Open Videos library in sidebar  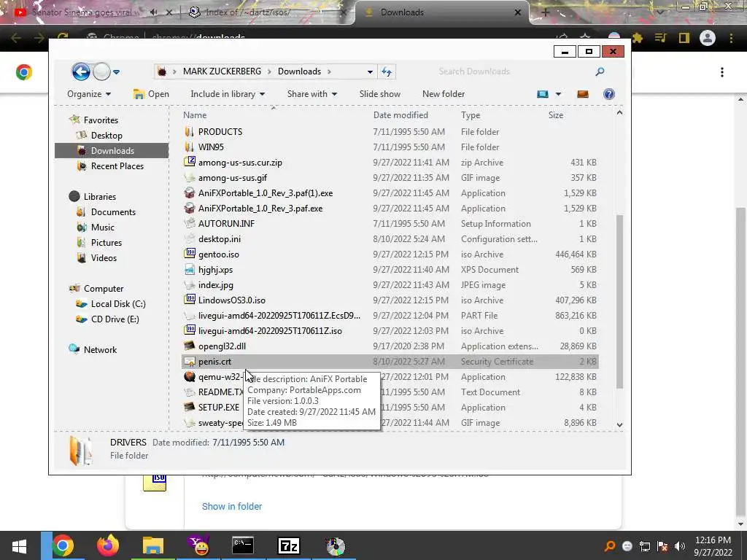pos(104,257)
